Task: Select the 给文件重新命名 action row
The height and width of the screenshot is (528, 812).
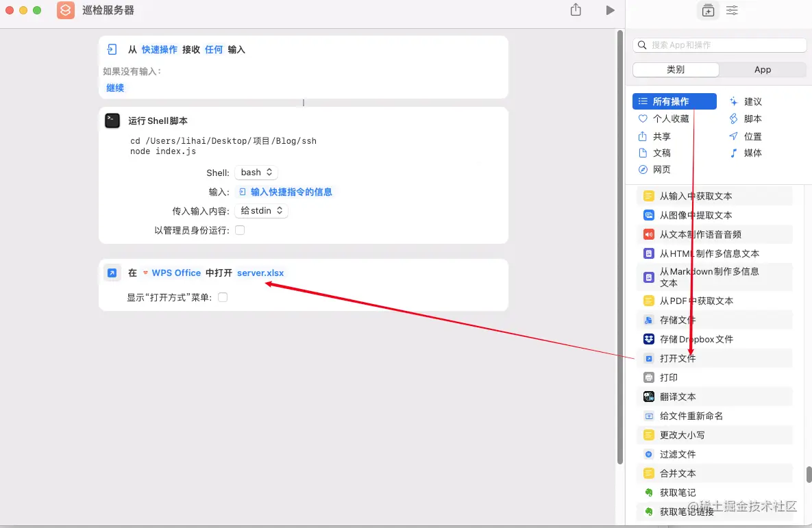Action: click(715, 416)
